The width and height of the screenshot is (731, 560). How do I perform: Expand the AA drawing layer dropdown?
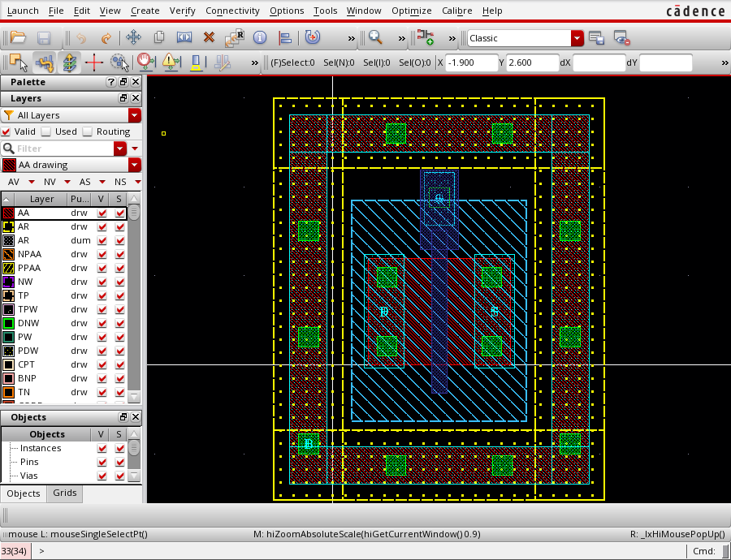134,165
